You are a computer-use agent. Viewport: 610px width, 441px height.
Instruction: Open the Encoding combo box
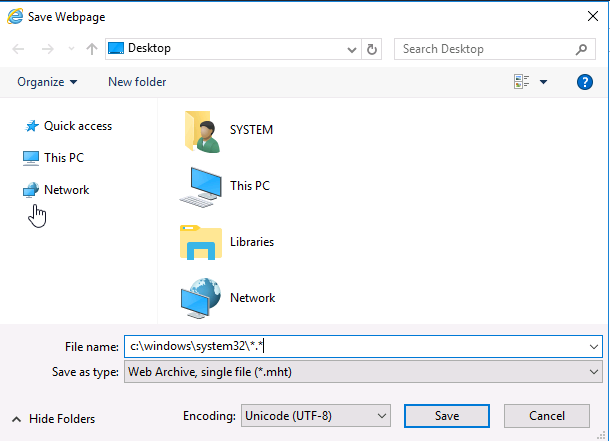tap(316, 416)
